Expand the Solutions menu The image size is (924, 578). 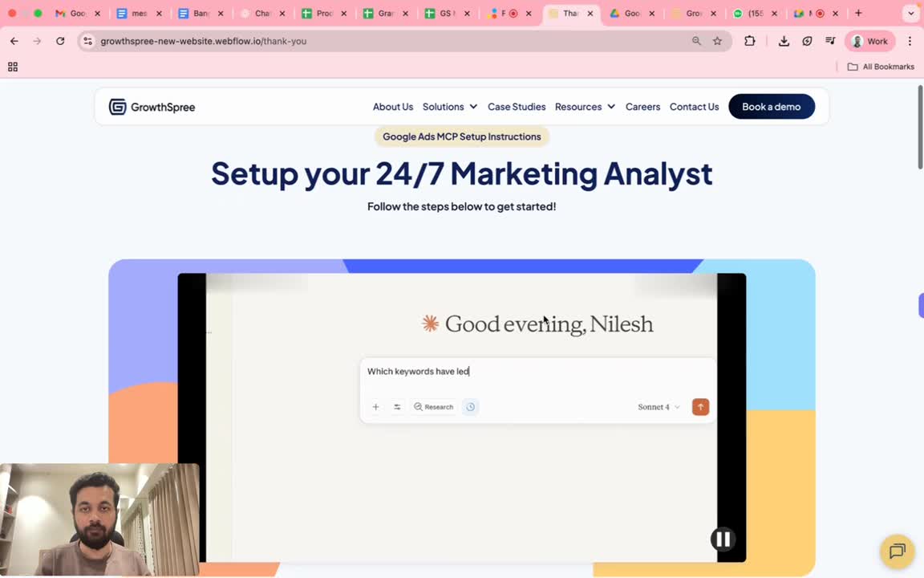coord(450,107)
